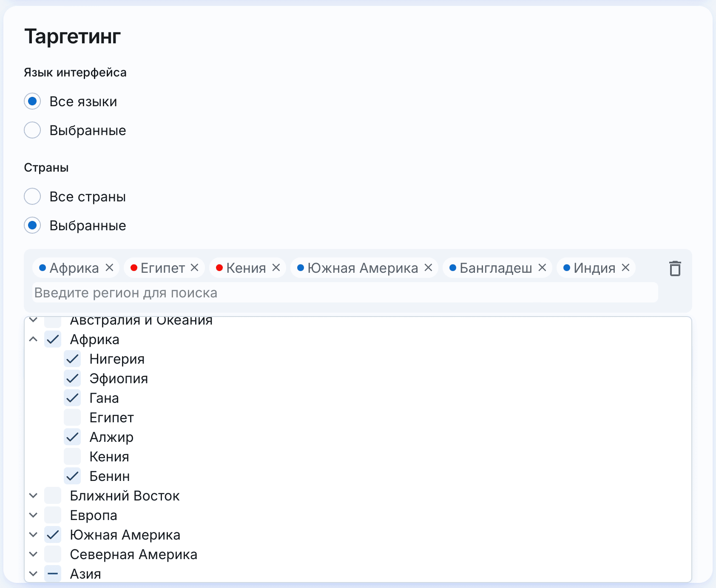Toggle the Южная Америка checkbox

click(53, 535)
